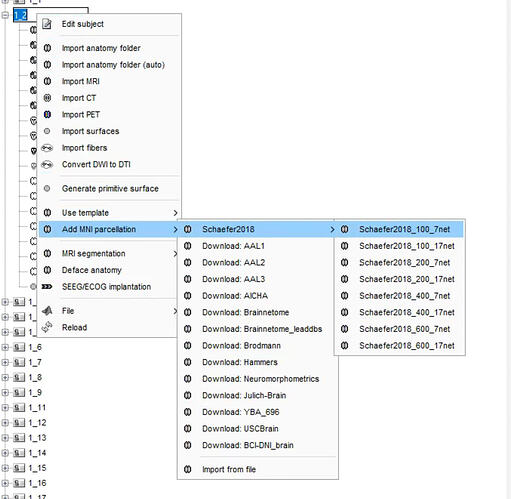The width and height of the screenshot is (511, 499).
Task: Choose Schaefer2018_400_17net parcellation
Action: pyautogui.click(x=400, y=312)
